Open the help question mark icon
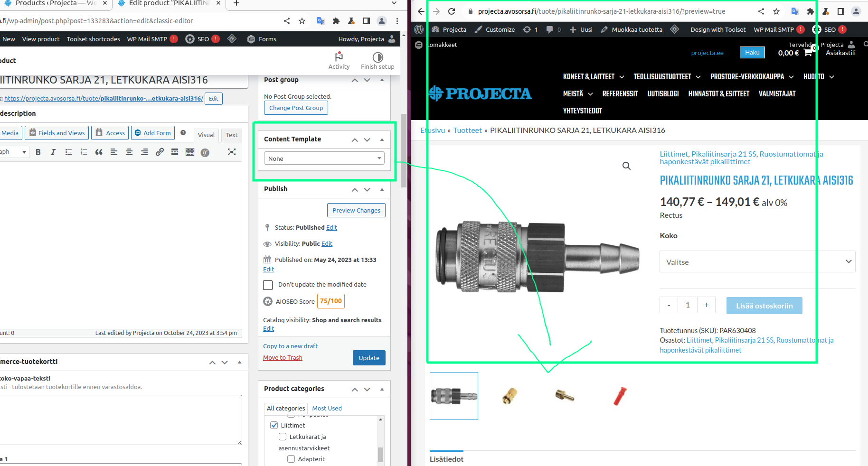Viewport: 868px width, 466px height. click(x=183, y=133)
